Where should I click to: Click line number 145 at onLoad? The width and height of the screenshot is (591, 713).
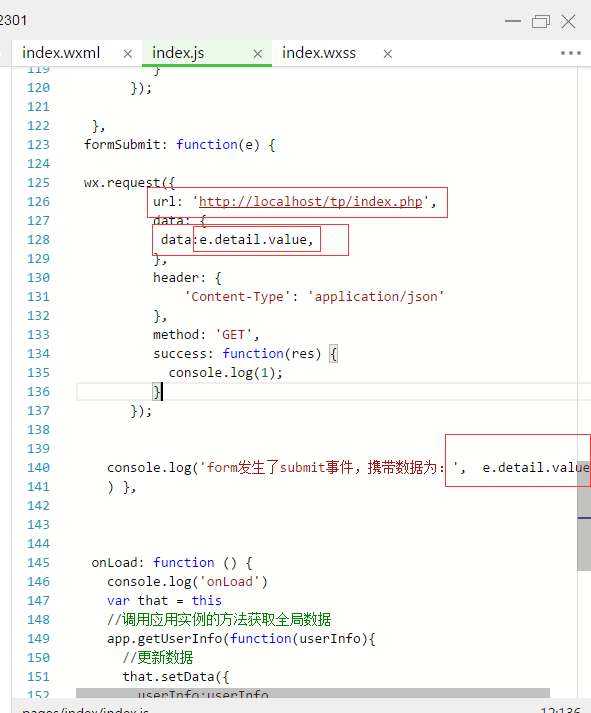tap(38, 562)
